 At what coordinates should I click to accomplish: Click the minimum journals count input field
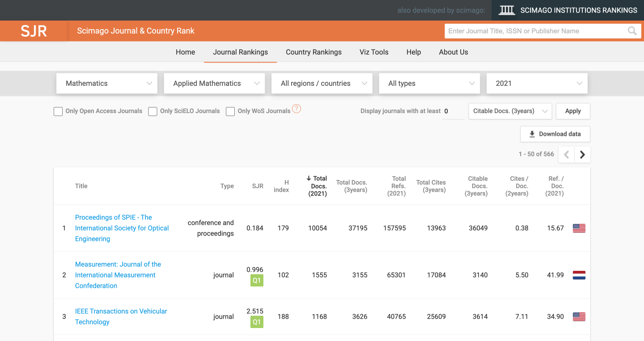click(x=453, y=111)
